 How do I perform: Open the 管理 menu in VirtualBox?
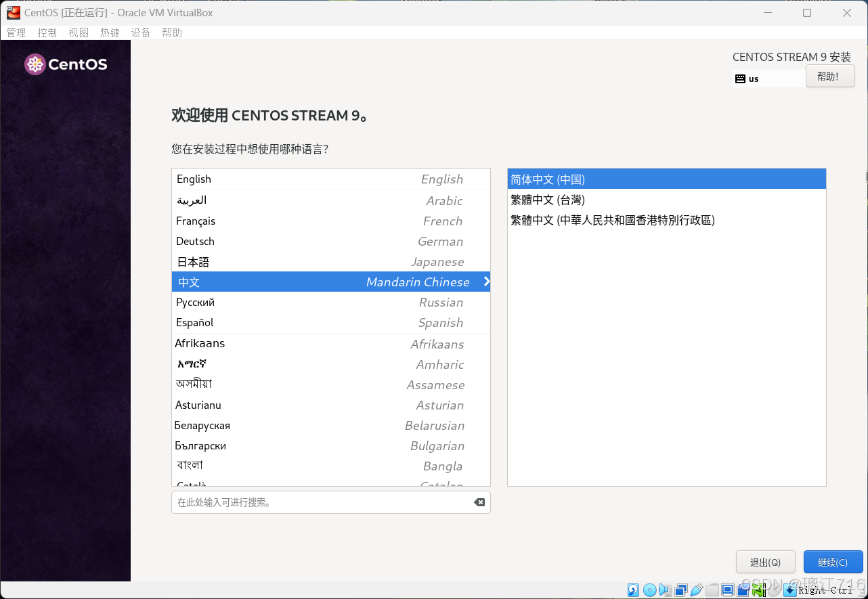click(x=16, y=32)
